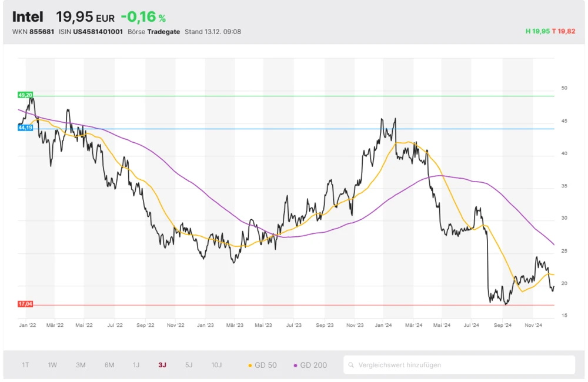The width and height of the screenshot is (588, 382).
Task: Select the 1W time range
Action: pos(52,365)
